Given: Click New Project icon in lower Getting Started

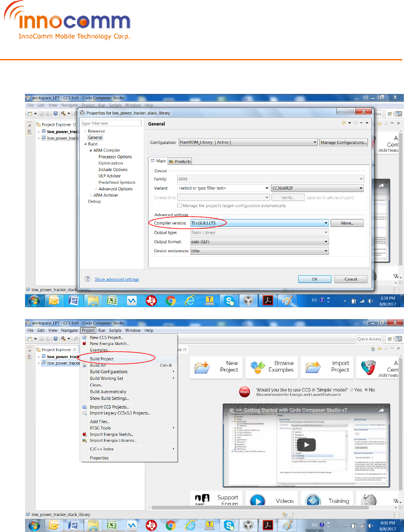Looking at the screenshot, I should pyautogui.click(x=203, y=367).
